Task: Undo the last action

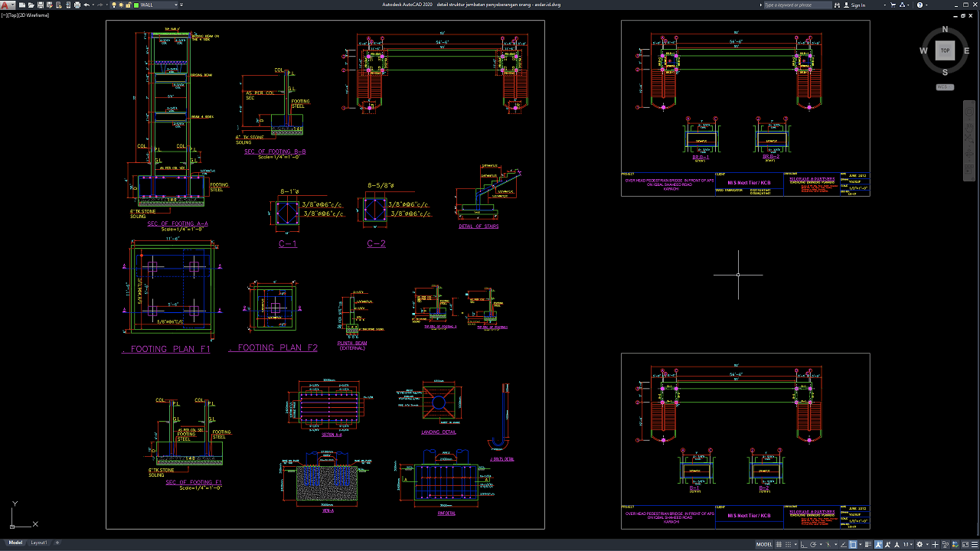Action: pos(87,5)
